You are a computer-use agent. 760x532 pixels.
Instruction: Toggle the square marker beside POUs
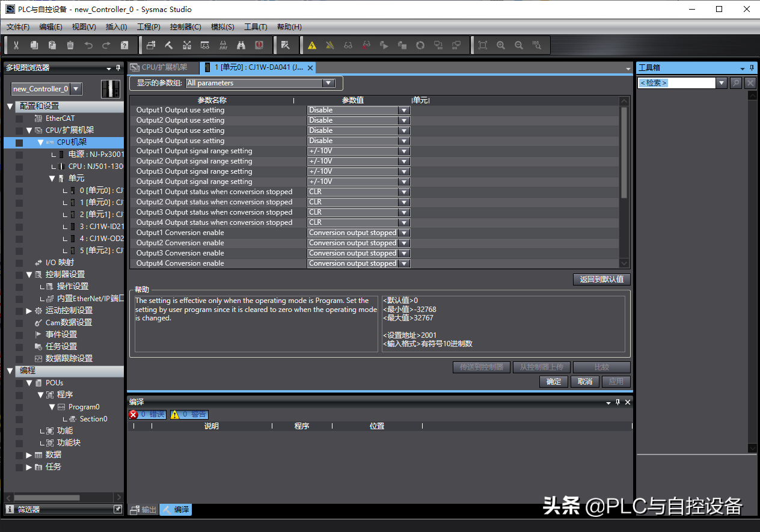coord(19,383)
